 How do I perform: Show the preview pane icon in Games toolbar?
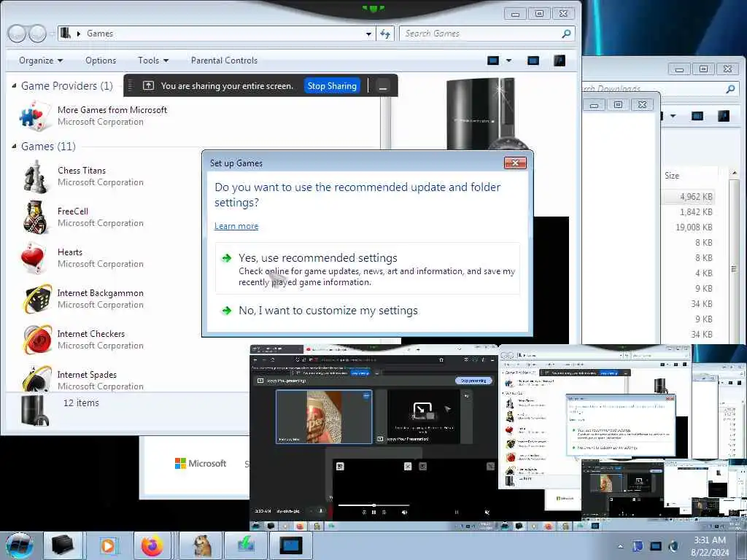click(533, 61)
